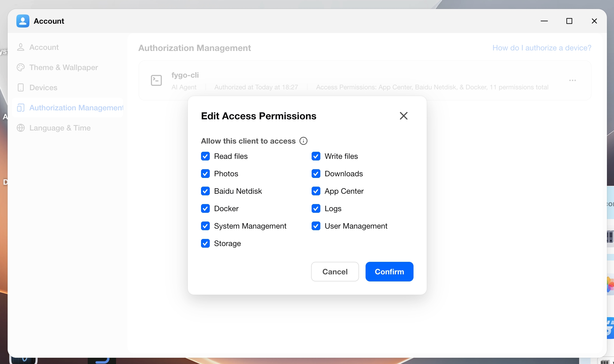Click the Language & Time globe icon
This screenshot has height=364, width=614.
(x=21, y=128)
